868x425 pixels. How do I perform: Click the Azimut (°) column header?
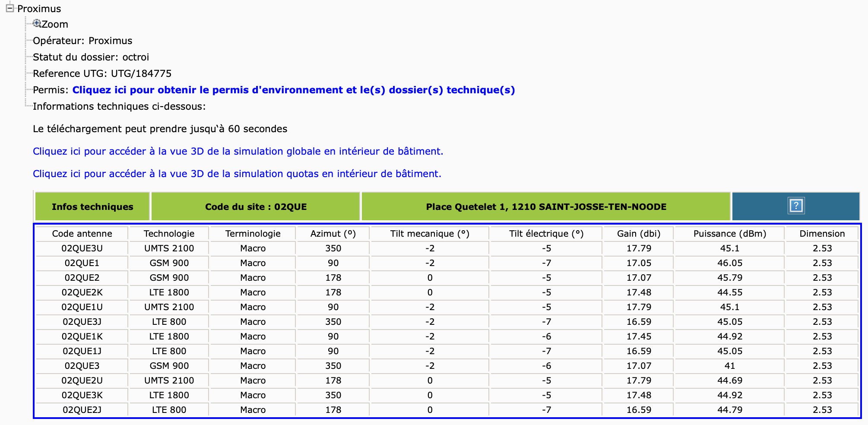pos(333,234)
